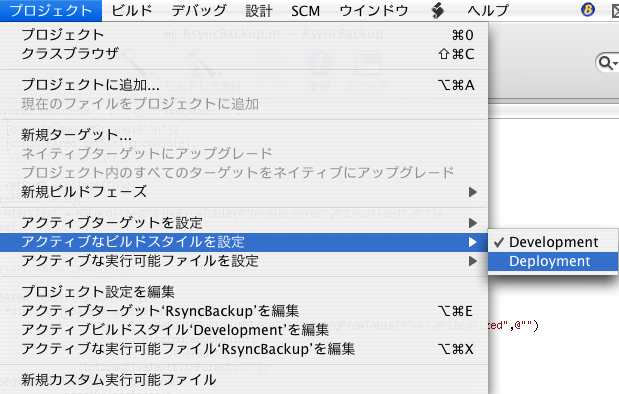Choose アクティブな実行可能ファイル'RsyncBackup'を編集
The width and height of the screenshot is (619, 394).
(x=244, y=349)
